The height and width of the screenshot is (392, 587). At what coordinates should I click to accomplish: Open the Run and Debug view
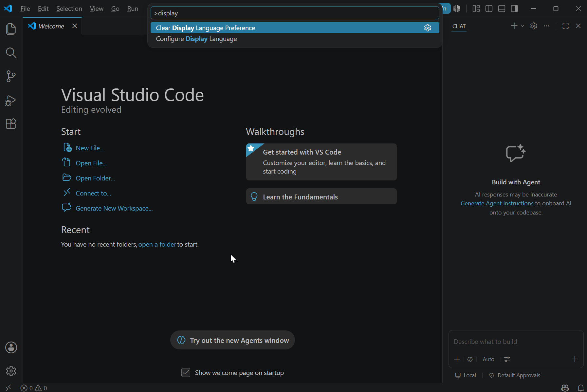pyautogui.click(x=11, y=100)
